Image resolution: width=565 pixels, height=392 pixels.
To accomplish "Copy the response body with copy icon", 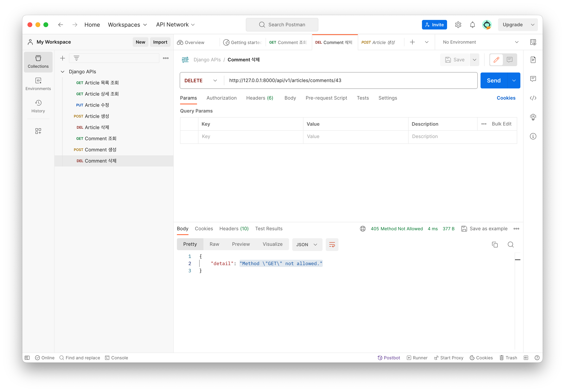I will [x=495, y=244].
